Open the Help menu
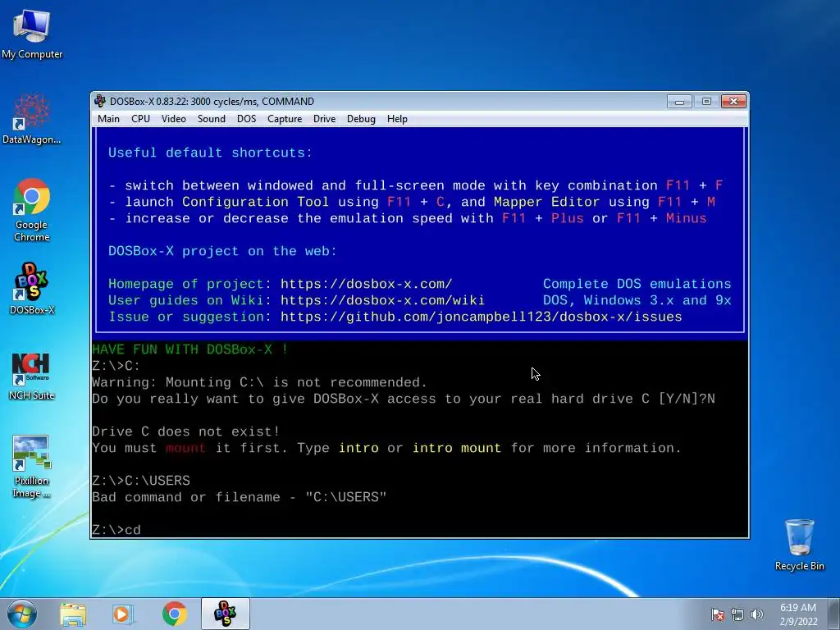This screenshot has width=840, height=630. [397, 119]
